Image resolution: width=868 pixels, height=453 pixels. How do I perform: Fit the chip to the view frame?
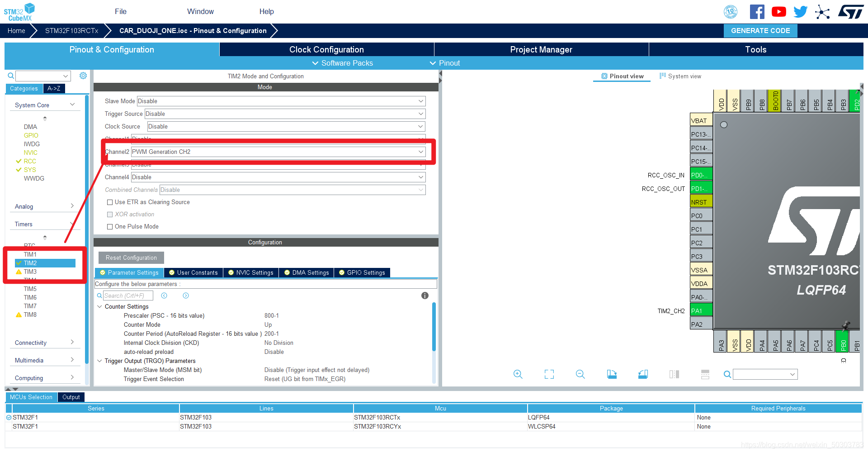pos(549,374)
